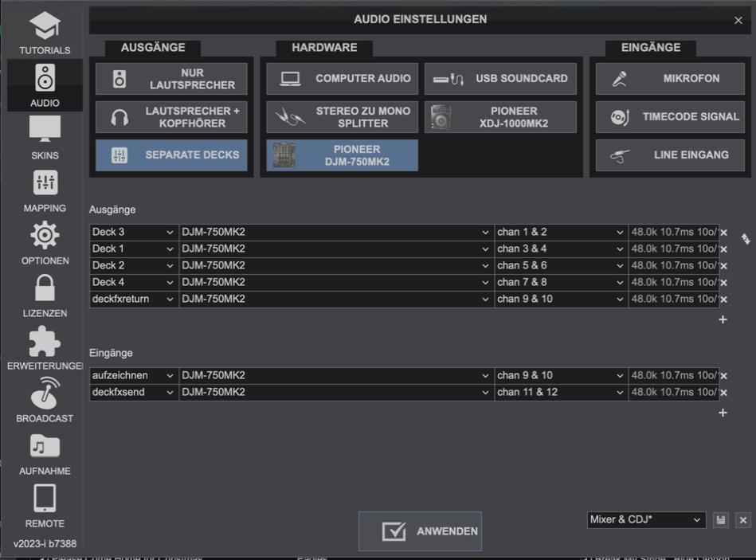Remove the Deck 3 output row
The height and width of the screenshot is (560, 756).
723,233
